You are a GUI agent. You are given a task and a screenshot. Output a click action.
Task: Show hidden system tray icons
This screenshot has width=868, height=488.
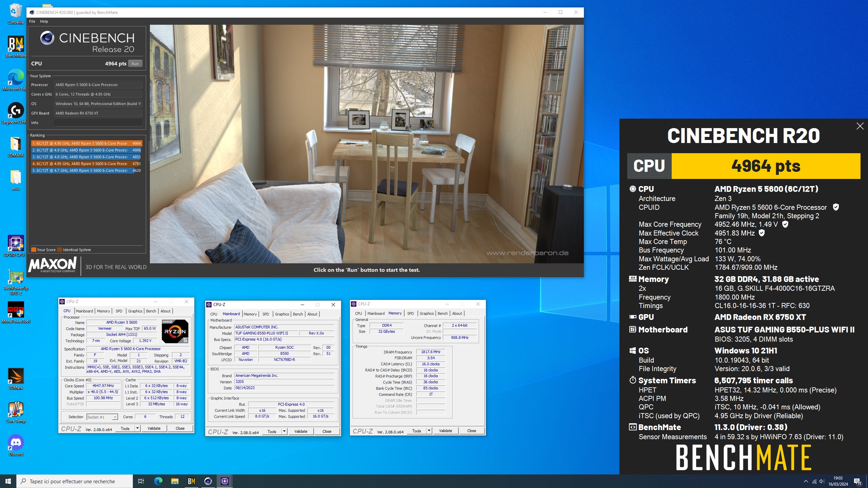click(x=806, y=481)
